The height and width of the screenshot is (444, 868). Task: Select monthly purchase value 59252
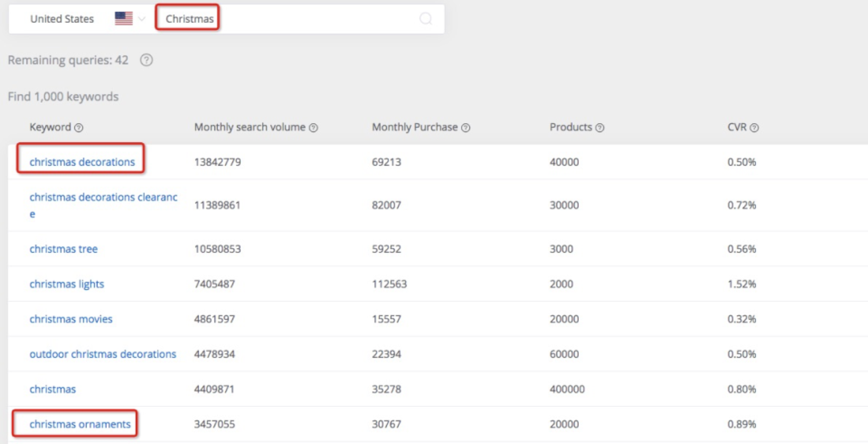tap(386, 249)
